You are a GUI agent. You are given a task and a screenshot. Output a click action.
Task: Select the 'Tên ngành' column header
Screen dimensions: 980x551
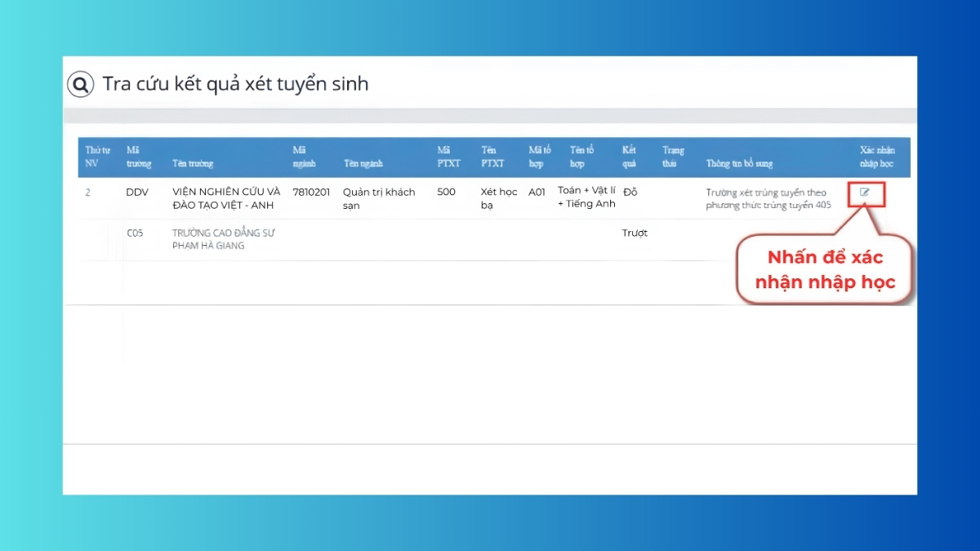click(x=363, y=163)
